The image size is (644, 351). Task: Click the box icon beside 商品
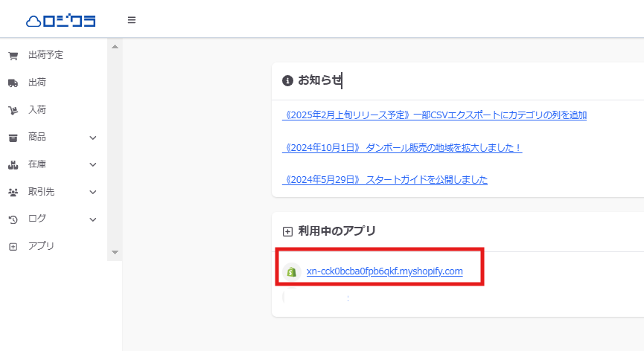pos(13,138)
